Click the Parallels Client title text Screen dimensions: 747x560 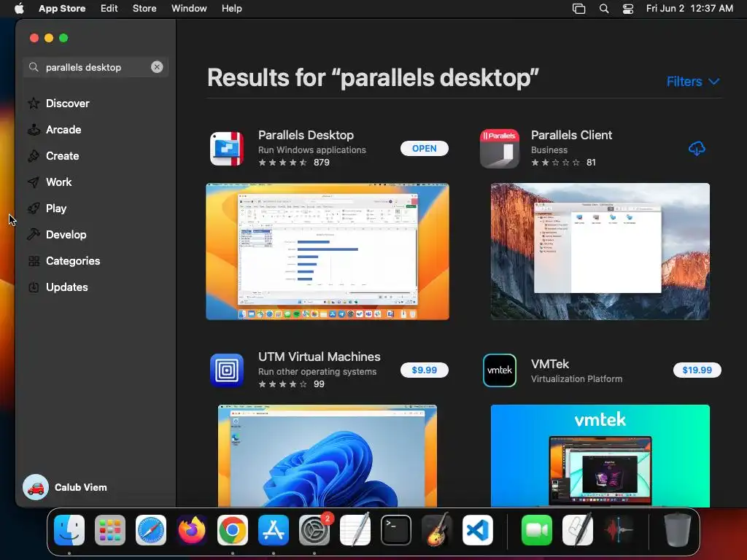click(571, 135)
